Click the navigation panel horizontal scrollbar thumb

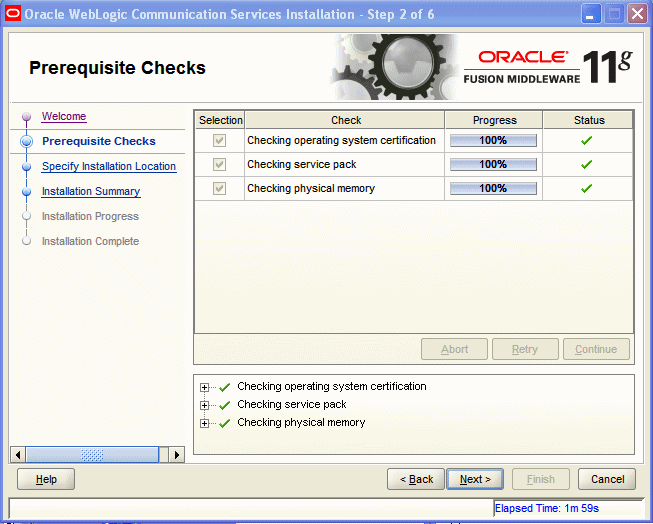[x=92, y=454]
